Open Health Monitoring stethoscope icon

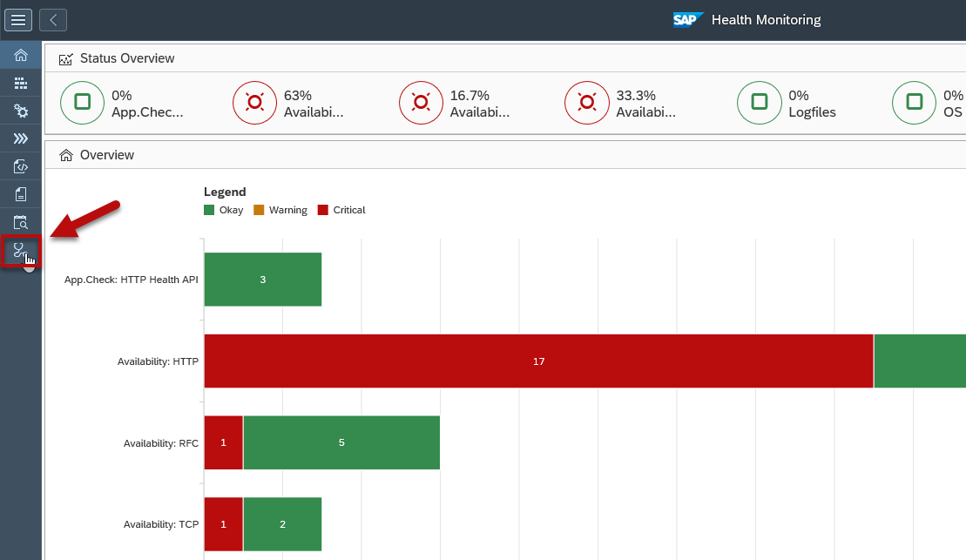click(x=21, y=251)
